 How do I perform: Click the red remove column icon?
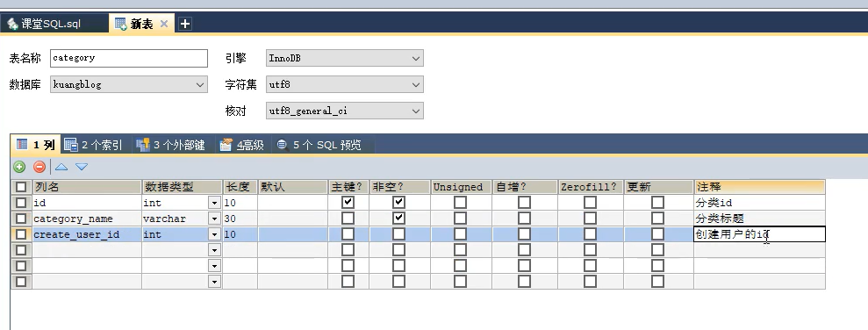[39, 167]
